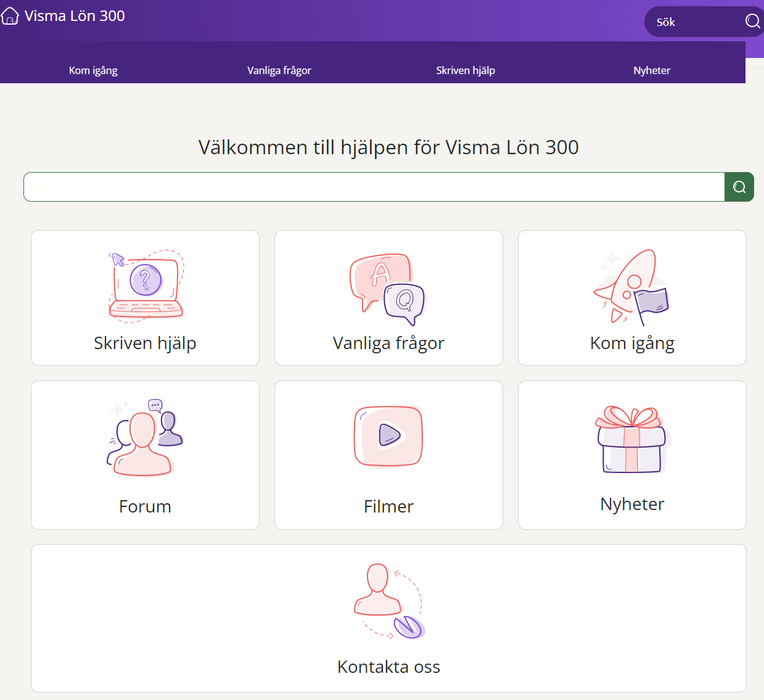This screenshot has height=700, width=764.
Task: Open the Vanliga frågor card label
Action: pos(388,343)
